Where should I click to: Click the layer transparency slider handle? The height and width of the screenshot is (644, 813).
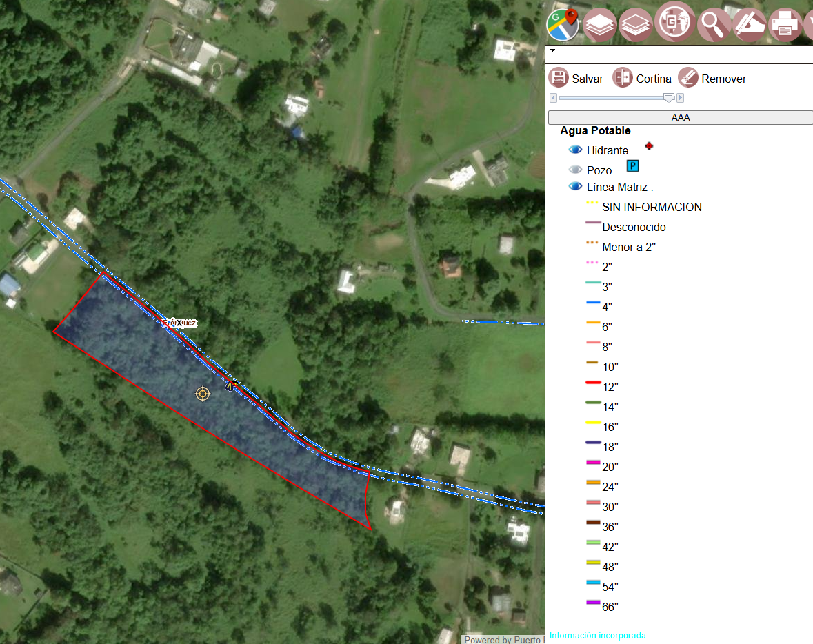click(x=669, y=97)
